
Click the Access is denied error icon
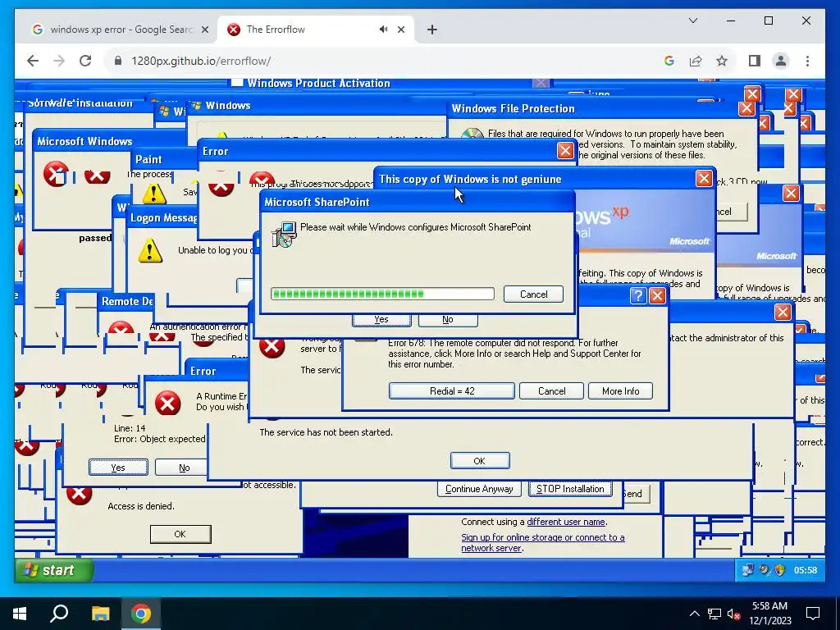point(79,494)
